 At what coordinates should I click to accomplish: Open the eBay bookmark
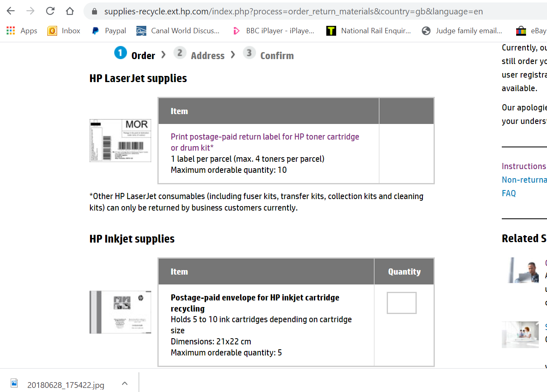pyautogui.click(x=531, y=31)
